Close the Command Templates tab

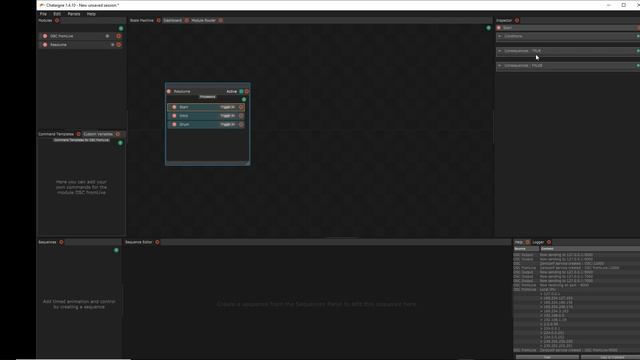pyautogui.click(x=78, y=134)
